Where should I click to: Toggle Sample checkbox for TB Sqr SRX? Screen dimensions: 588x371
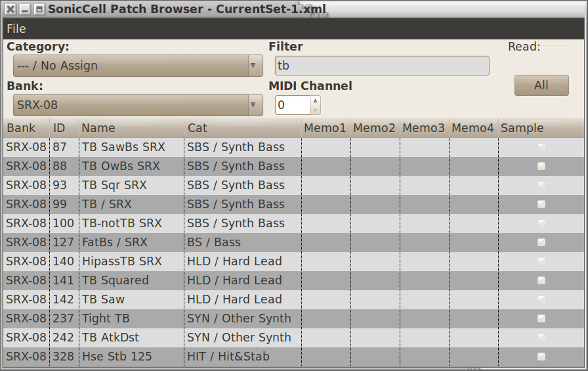[541, 185]
